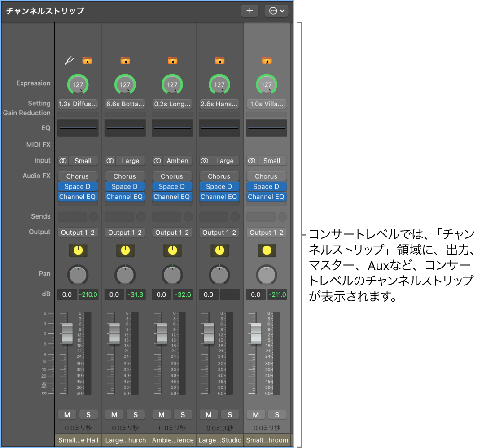The height and width of the screenshot is (448, 486).
Task: Click the yellow knob icon on the Amben strip
Action: tap(172, 250)
